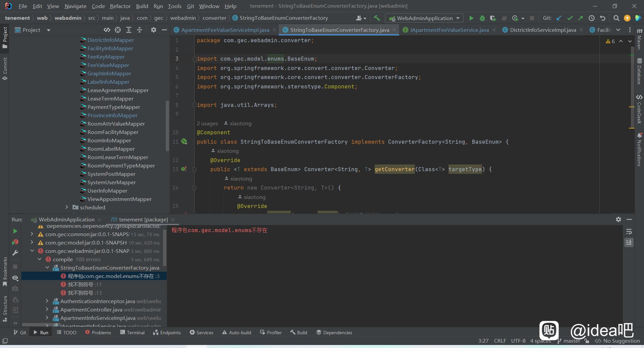The width and height of the screenshot is (644, 348).
Task: Open the IDE update notification orange icon
Action: click(x=627, y=18)
